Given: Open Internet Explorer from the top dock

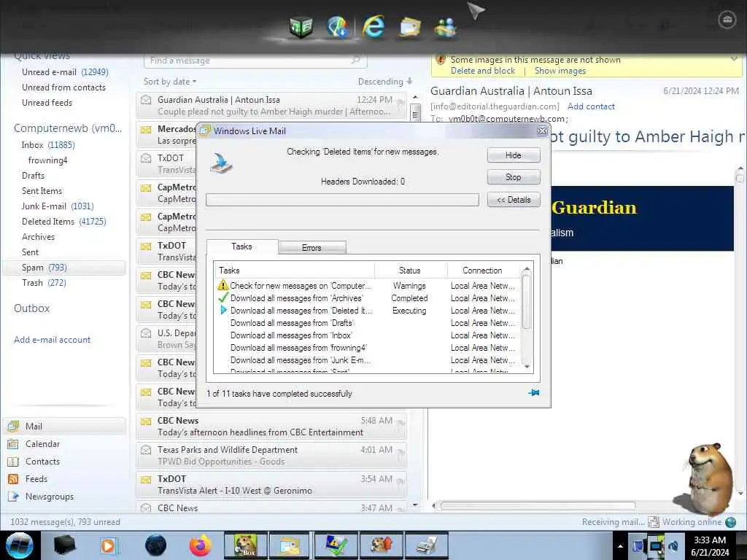Looking at the screenshot, I should point(373,26).
